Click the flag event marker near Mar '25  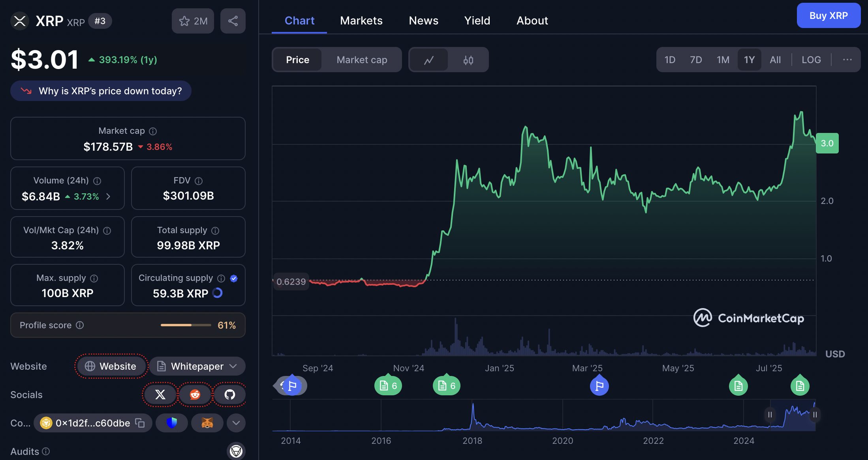pyautogui.click(x=599, y=385)
